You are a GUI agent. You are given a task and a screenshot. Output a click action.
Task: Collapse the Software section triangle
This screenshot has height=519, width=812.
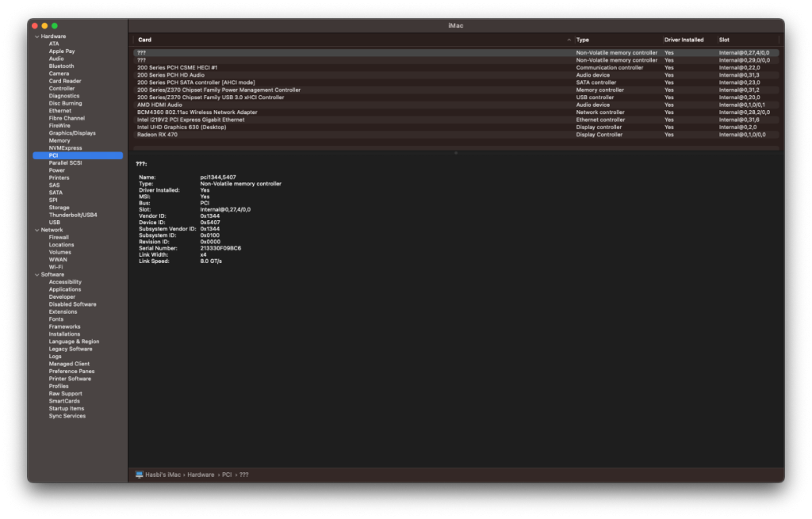tap(36, 274)
